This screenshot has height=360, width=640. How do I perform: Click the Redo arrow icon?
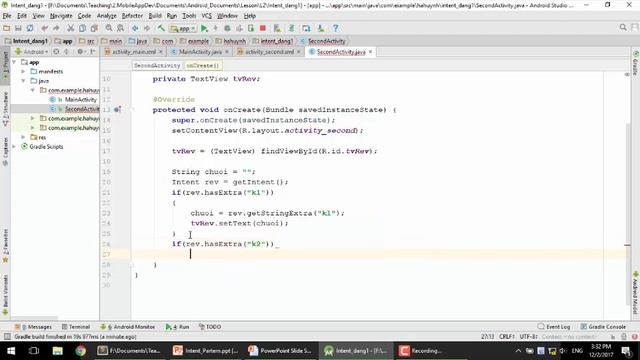56,28
